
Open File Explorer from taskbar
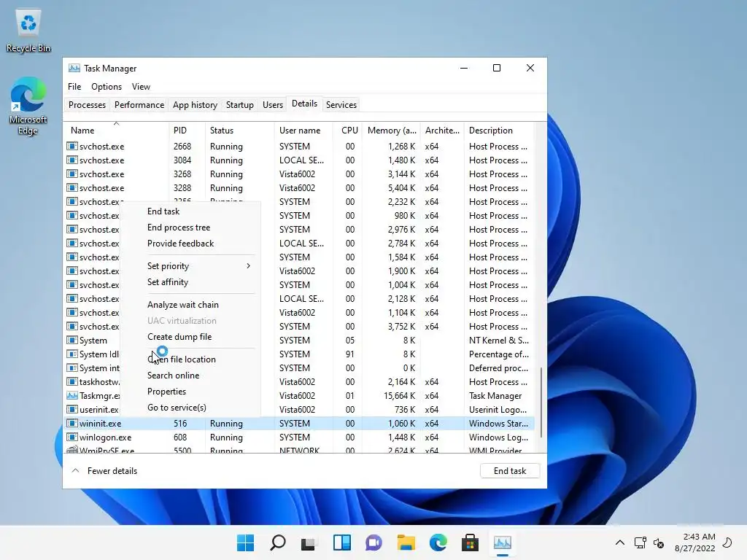pyautogui.click(x=406, y=542)
